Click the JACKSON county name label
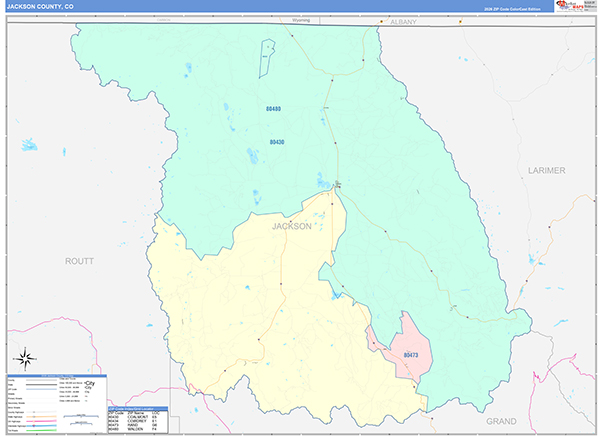The width and height of the screenshot is (600, 436). [x=292, y=226]
